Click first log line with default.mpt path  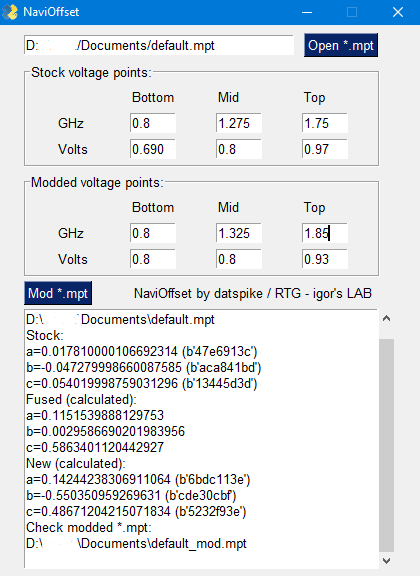click(x=120, y=320)
